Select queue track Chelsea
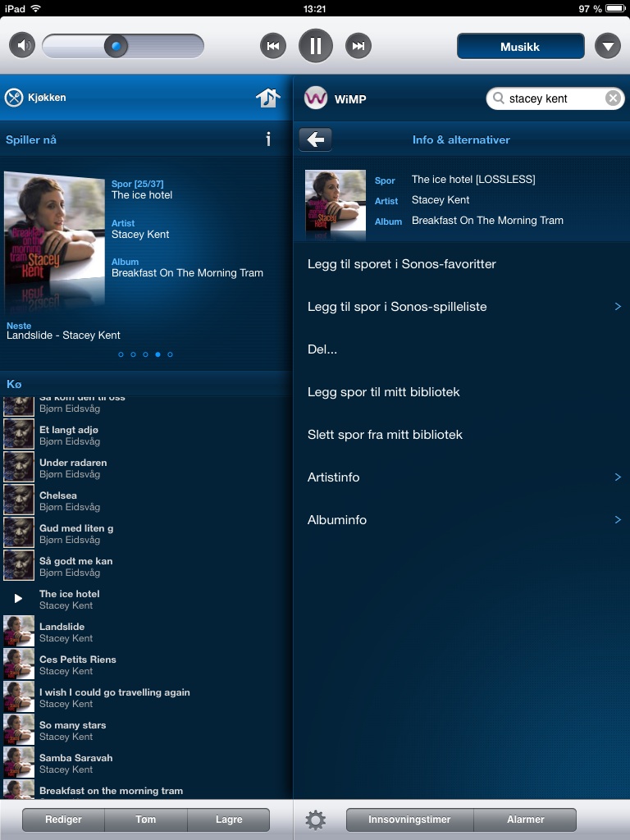Image resolution: width=630 pixels, height=840 pixels. [x=146, y=500]
